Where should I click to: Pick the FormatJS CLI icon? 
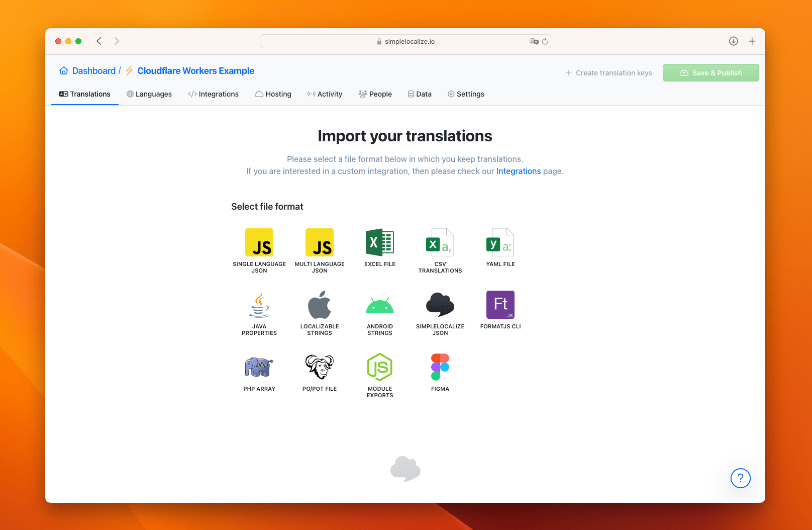pyautogui.click(x=500, y=305)
